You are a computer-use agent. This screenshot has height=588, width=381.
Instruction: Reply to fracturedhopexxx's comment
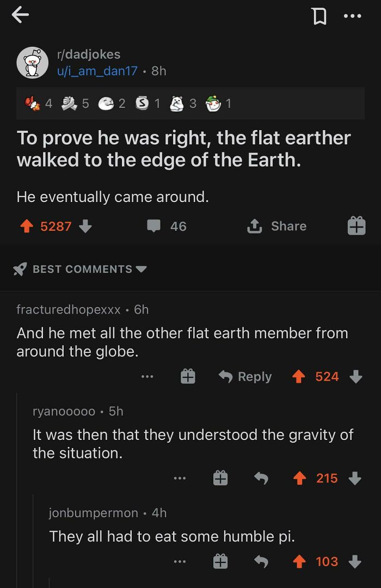point(245,376)
